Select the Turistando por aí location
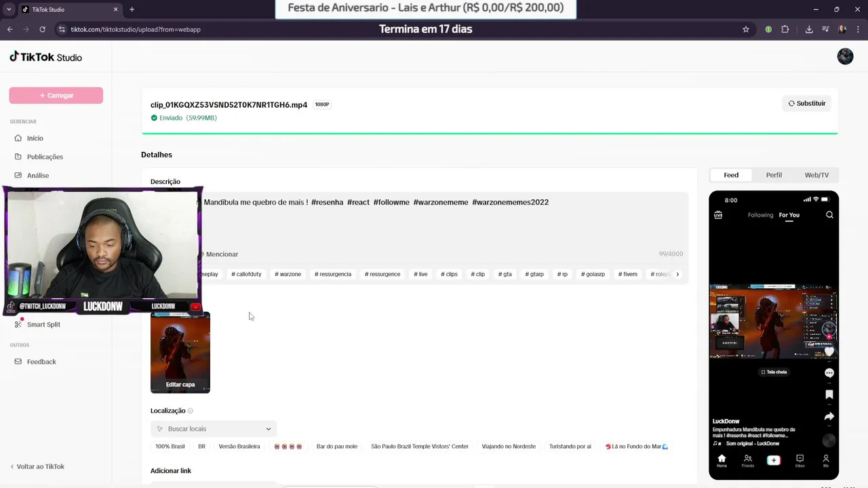Viewport: 868px width, 488px height. [x=570, y=447]
